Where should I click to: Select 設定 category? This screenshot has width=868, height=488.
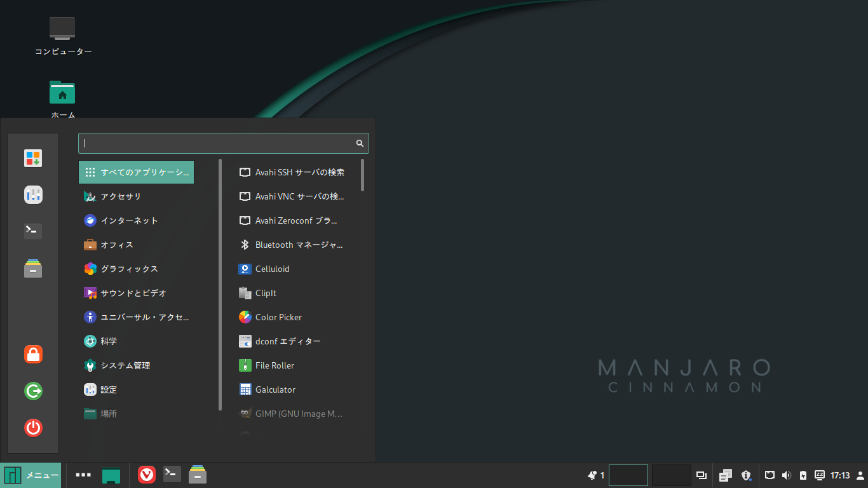136,390
